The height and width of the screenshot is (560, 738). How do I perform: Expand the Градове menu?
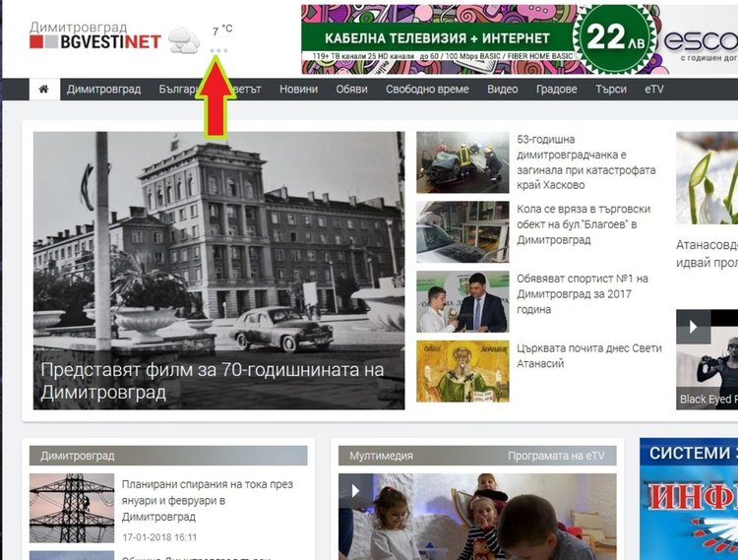tap(557, 89)
